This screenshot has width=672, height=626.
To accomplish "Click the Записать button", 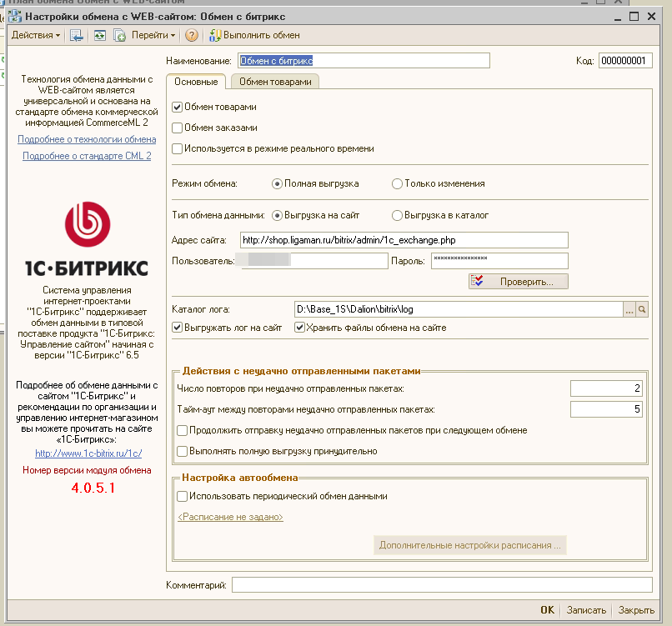I will [586, 610].
